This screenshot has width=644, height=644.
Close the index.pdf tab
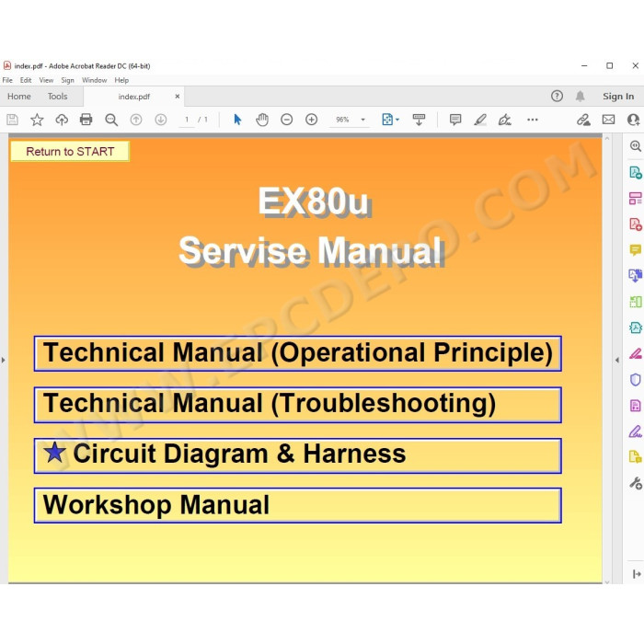coord(178,96)
